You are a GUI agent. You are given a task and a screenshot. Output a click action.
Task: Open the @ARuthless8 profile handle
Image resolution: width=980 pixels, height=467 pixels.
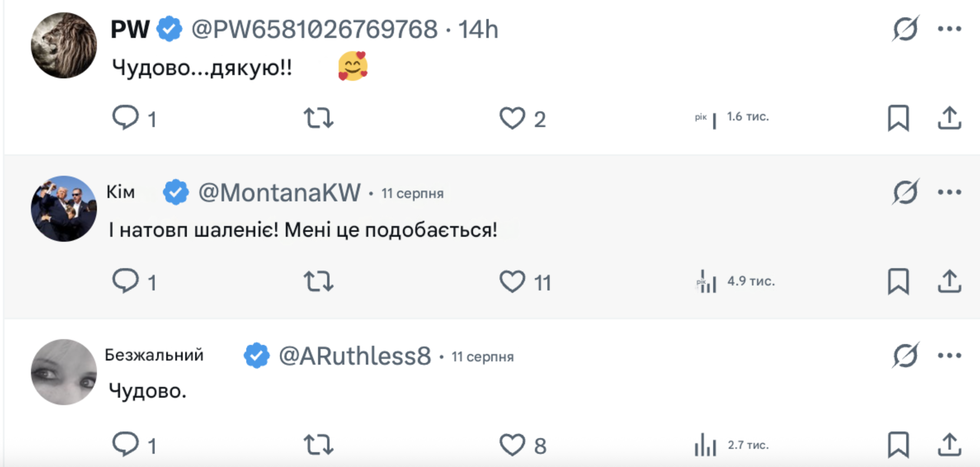point(355,356)
